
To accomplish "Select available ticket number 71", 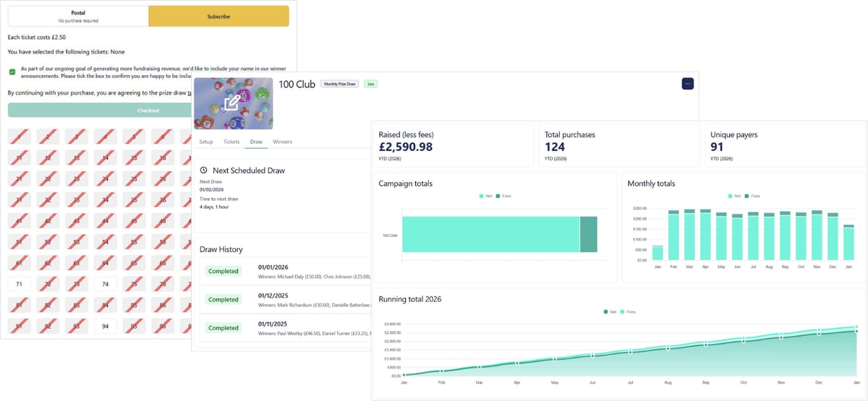I will pos(19,285).
